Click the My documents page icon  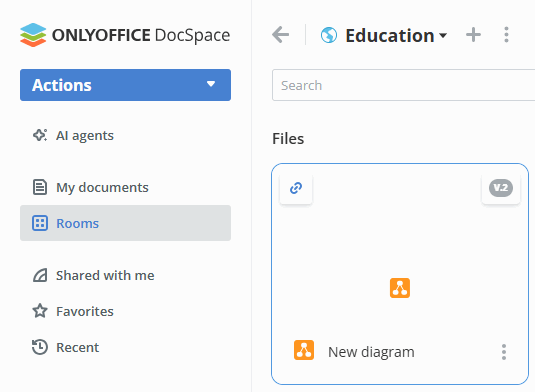(x=40, y=187)
